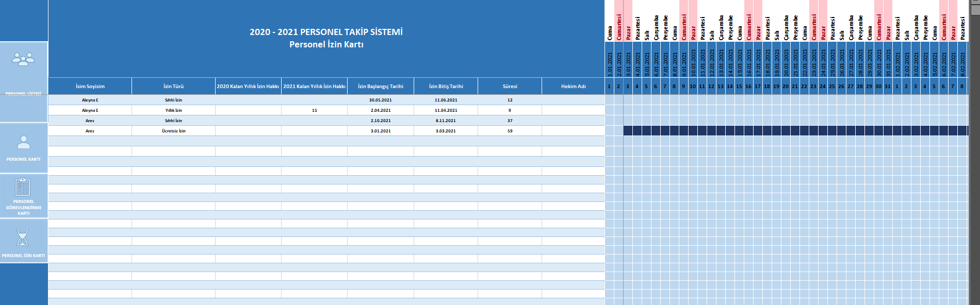980x305 pixels.
Task: Click the 1.01.2021 calendar date header
Action: 610,60
